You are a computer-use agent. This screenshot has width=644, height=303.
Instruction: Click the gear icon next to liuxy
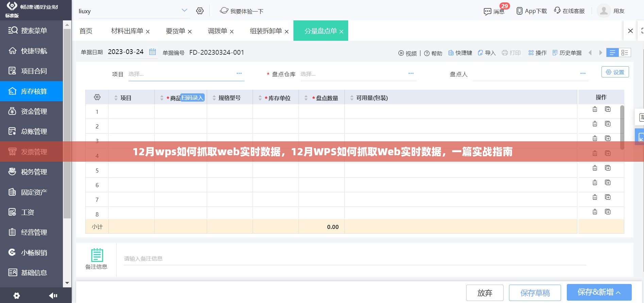pos(200,11)
